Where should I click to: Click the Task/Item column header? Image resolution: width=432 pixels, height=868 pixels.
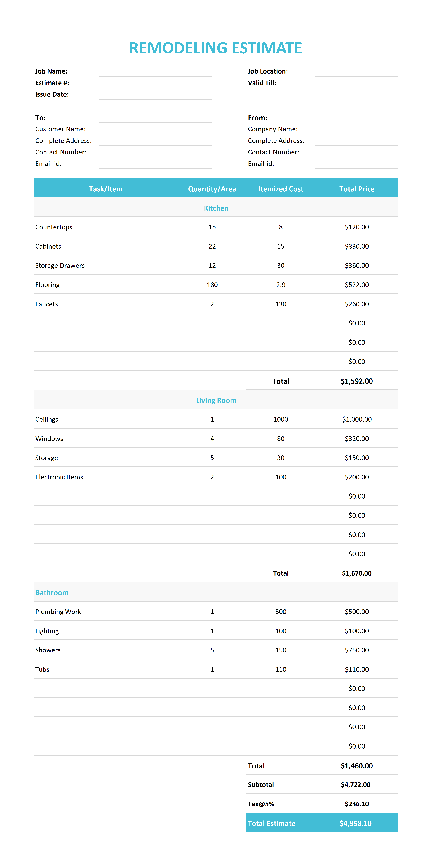(x=106, y=189)
